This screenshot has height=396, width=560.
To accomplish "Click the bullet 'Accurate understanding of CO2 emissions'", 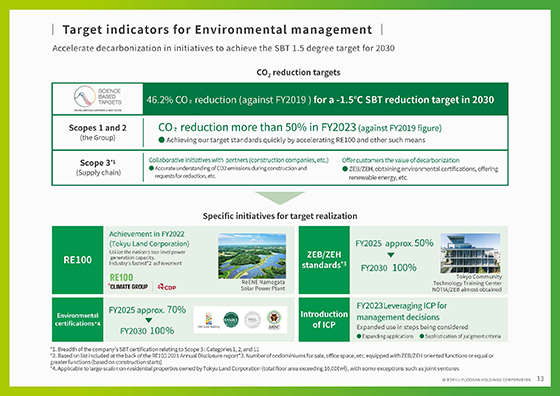I will [x=228, y=172].
